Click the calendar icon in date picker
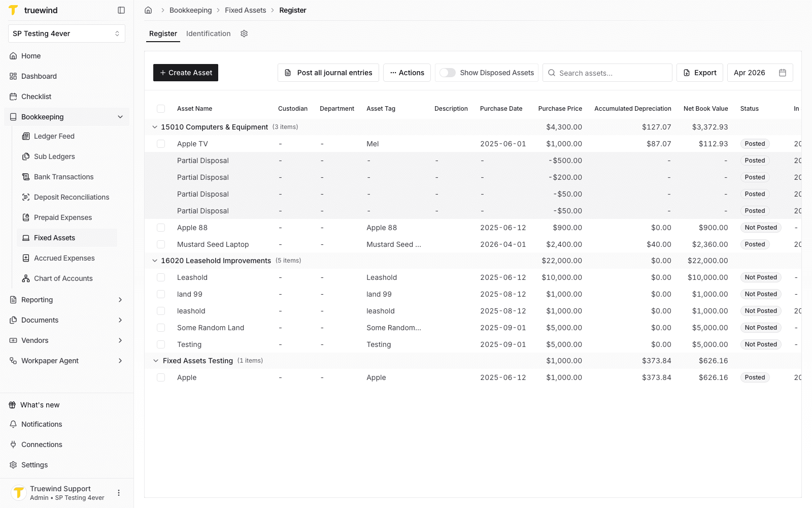This screenshot has width=812, height=508. click(x=783, y=73)
